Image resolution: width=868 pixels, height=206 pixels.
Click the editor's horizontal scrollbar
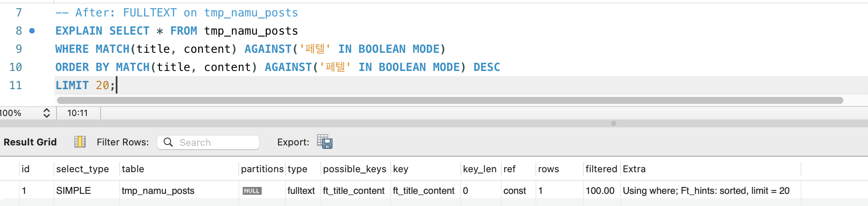(x=449, y=100)
